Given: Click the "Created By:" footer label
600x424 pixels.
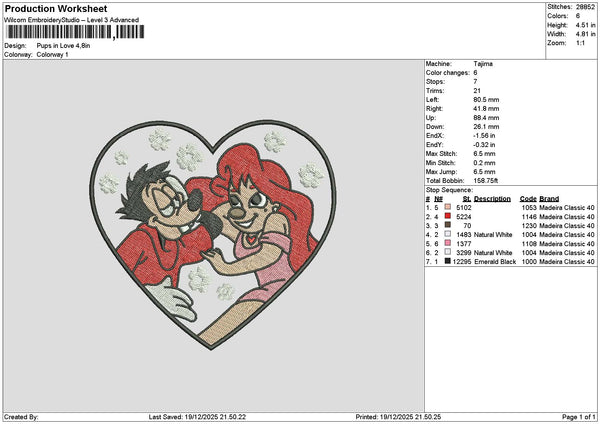Looking at the screenshot, I should click(21, 417).
